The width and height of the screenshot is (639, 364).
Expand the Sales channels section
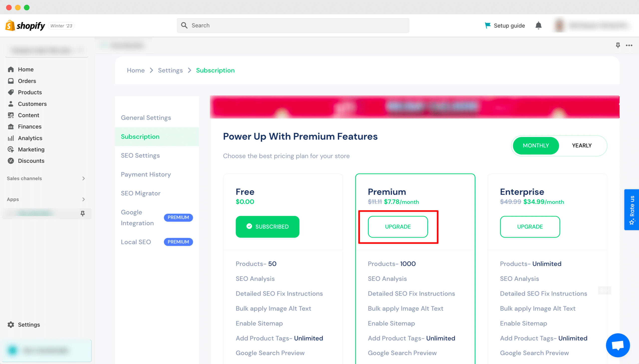tap(83, 178)
